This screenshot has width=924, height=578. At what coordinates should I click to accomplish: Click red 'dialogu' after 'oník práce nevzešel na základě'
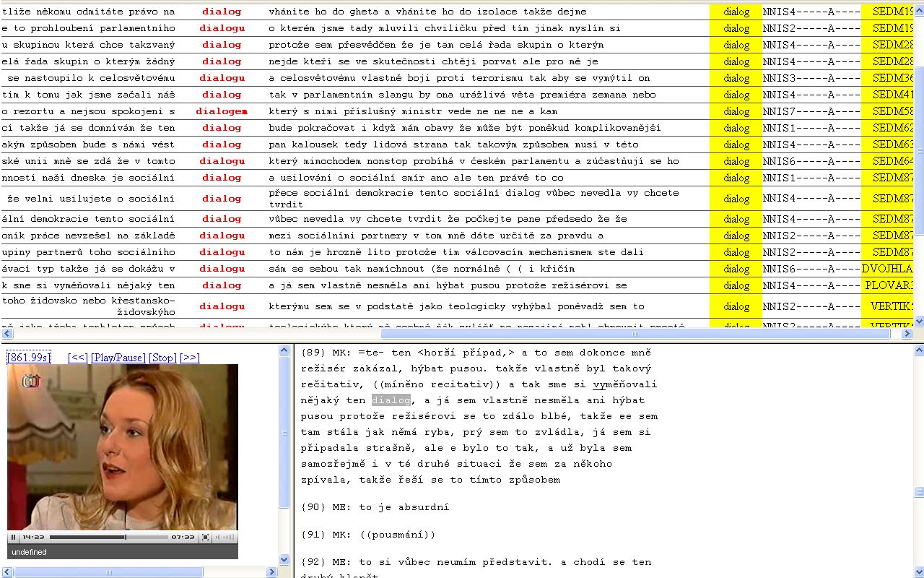point(222,236)
